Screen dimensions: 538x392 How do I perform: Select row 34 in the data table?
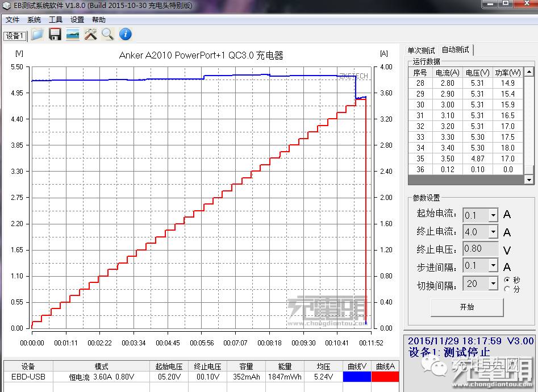coord(466,148)
